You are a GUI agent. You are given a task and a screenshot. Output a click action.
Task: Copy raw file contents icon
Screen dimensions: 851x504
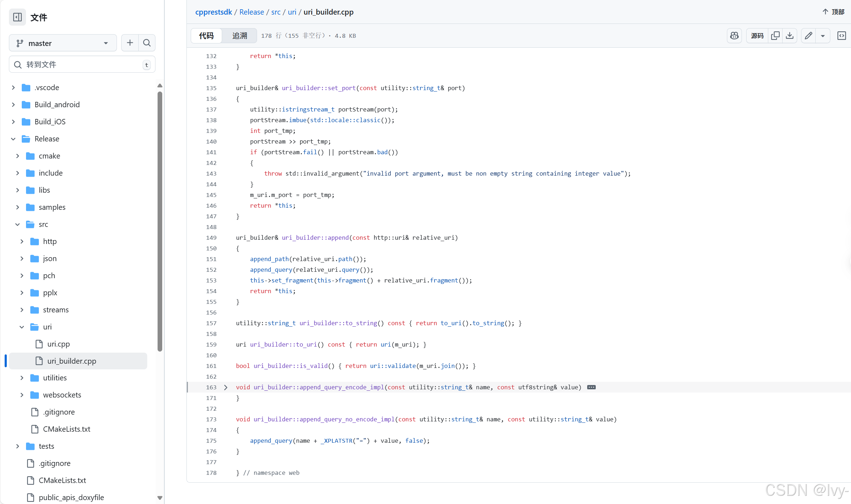coord(775,36)
